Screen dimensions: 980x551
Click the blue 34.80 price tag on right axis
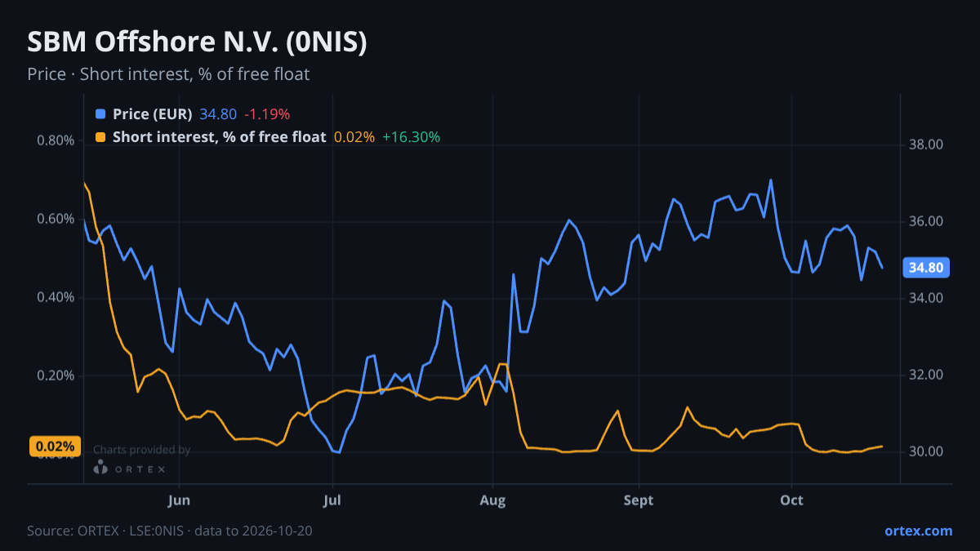[x=925, y=268]
